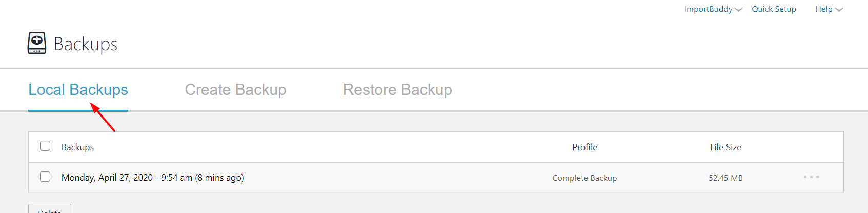Switch to the Create Backup tab

coord(235,90)
